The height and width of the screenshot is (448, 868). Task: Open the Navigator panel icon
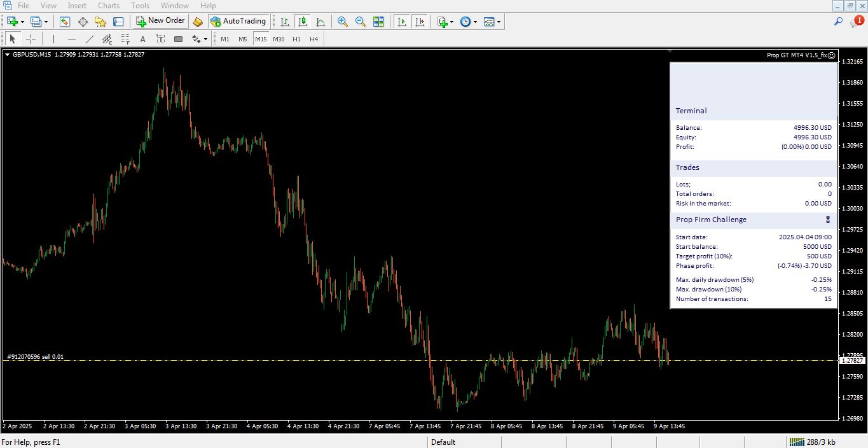tap(100, 22)
